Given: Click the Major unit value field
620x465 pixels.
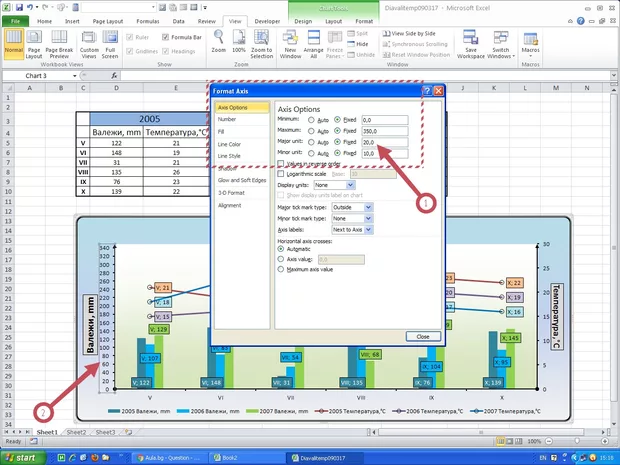Looking at the screenshot, I should (384, 142).
